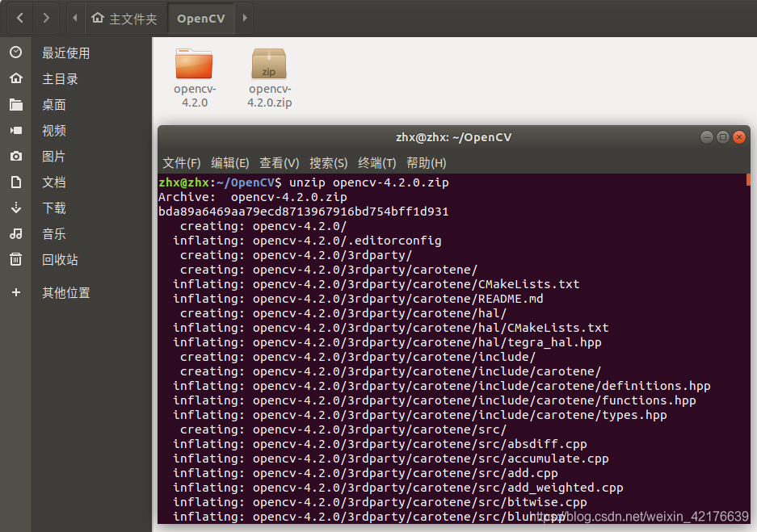The height and width of the screenshot is (532, 757).
Task: Open the terminal 帮助(H) menu
Action: click(x=427, y=163)
